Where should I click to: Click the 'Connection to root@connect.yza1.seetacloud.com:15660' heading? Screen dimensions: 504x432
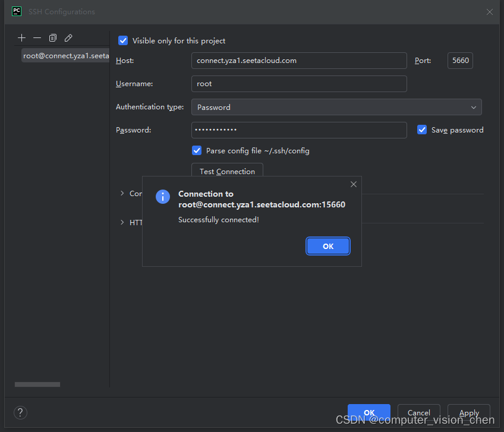click(x=262, y=199)
